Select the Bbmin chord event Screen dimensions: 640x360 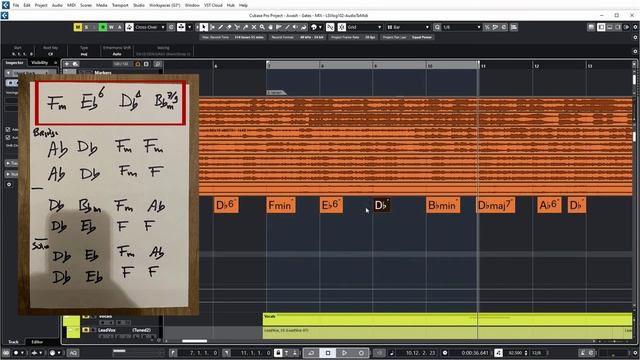click(x=442, y=205)
